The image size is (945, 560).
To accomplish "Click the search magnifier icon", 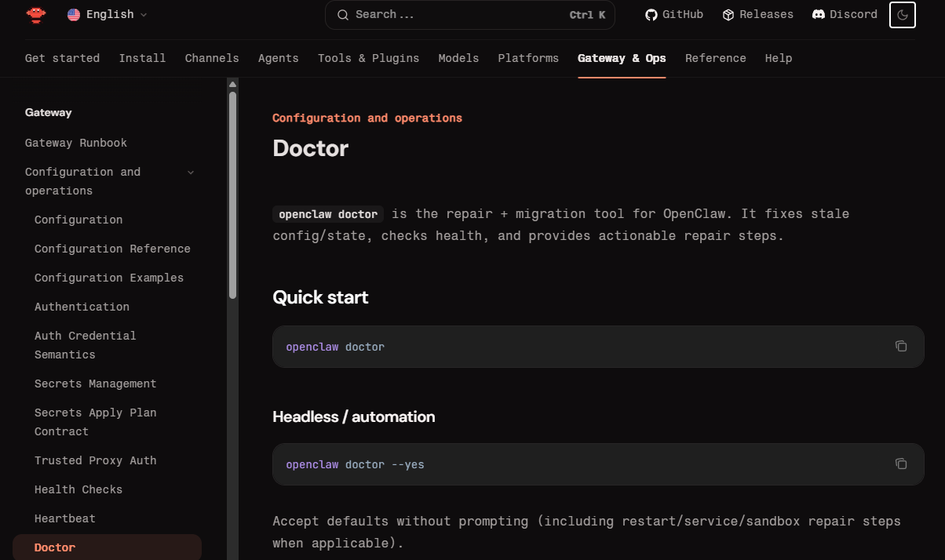I will pos(343,15).
